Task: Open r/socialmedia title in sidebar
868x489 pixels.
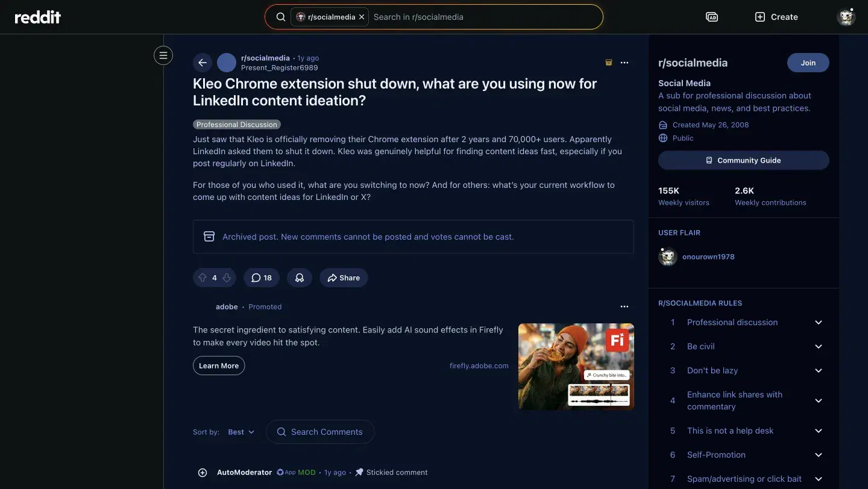Action: (693, 63)
